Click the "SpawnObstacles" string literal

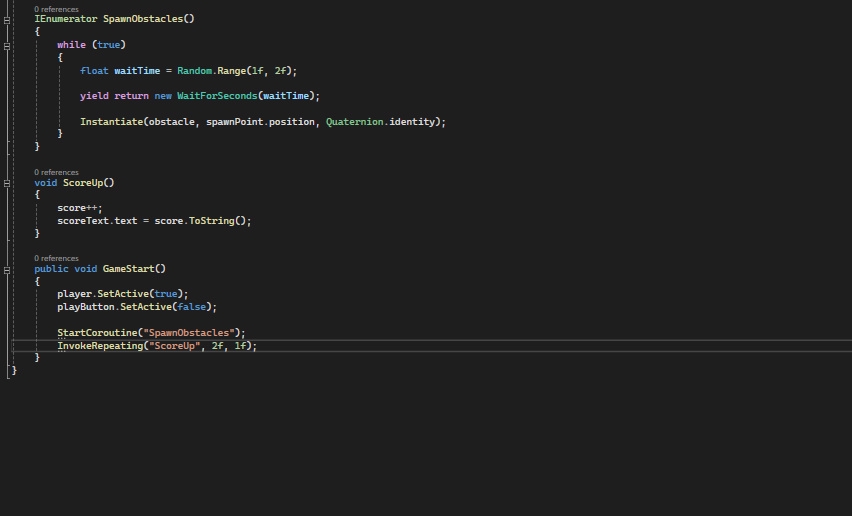point(191,332)
